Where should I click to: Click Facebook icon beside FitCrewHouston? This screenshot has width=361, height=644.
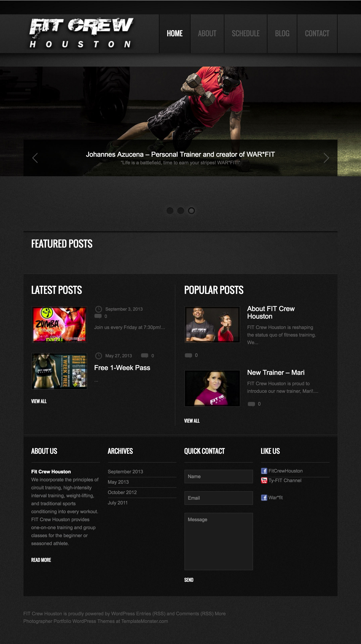[264, 471]
